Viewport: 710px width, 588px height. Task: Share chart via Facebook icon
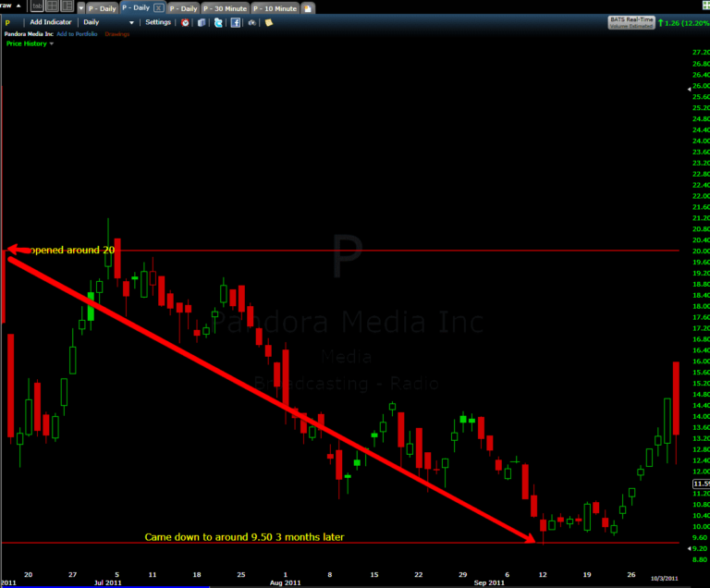click(x=236, y=22)
